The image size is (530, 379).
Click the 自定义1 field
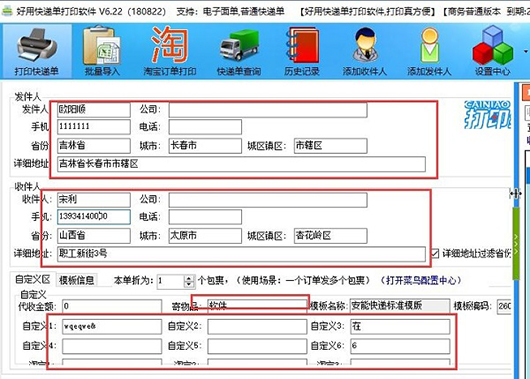click(112, 327)
